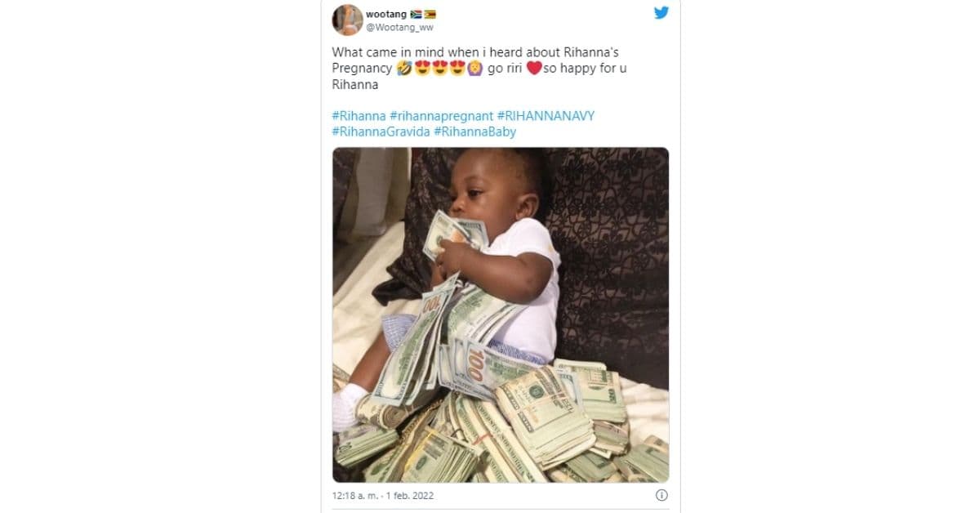980x513 pixels.
Task: Click the wootang display name
Action: point(386,14)
